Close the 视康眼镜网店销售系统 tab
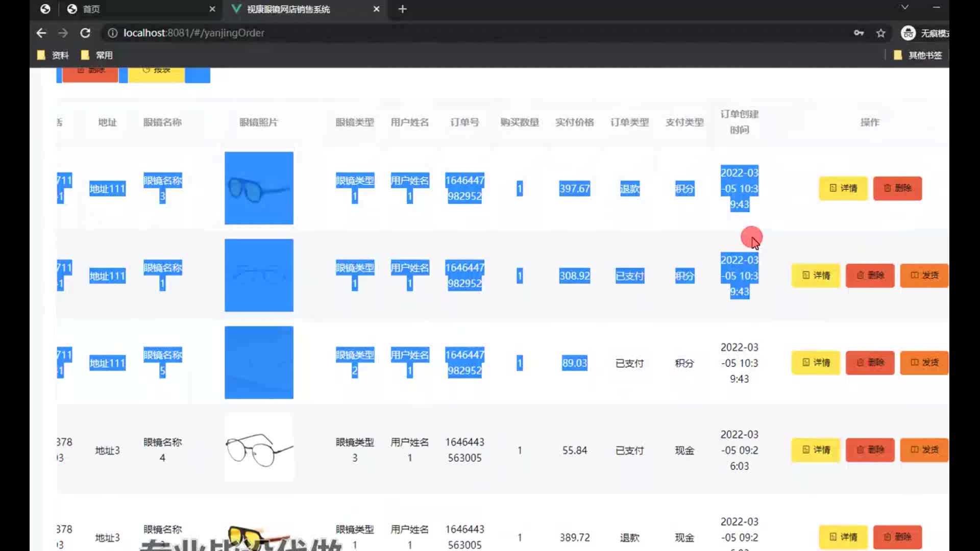 click(x=376, y=9)
